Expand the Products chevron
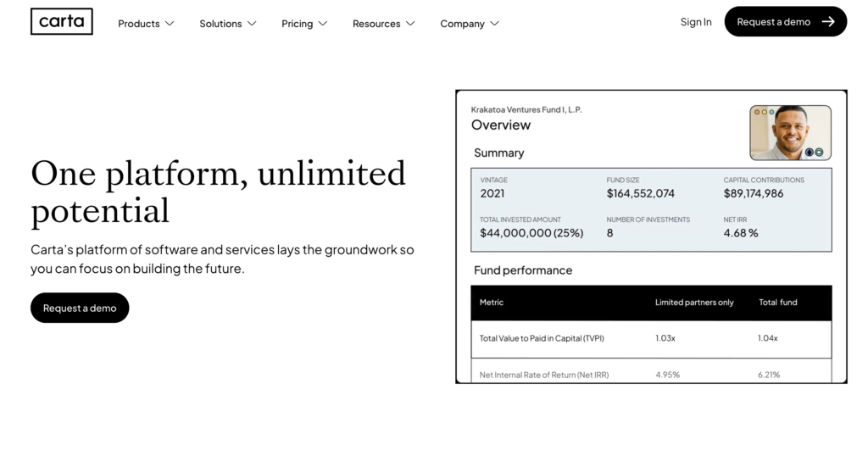The height and width of the screenshot is (456, 868). tap(170, 23)
